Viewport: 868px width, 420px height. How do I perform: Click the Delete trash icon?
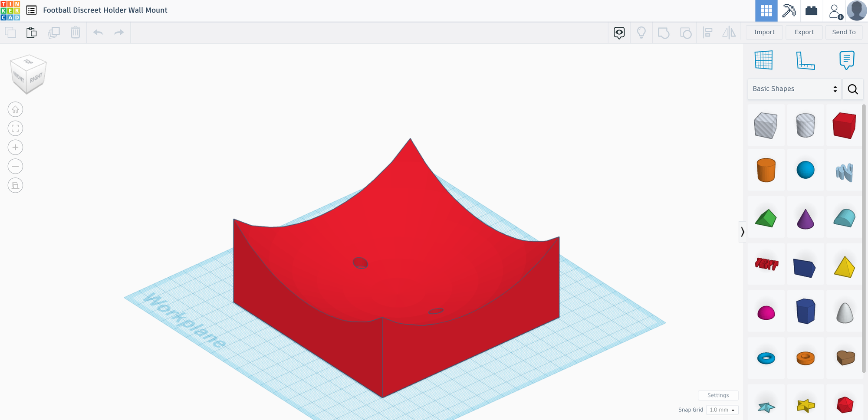pyautogui.click(x=76, y=33)
